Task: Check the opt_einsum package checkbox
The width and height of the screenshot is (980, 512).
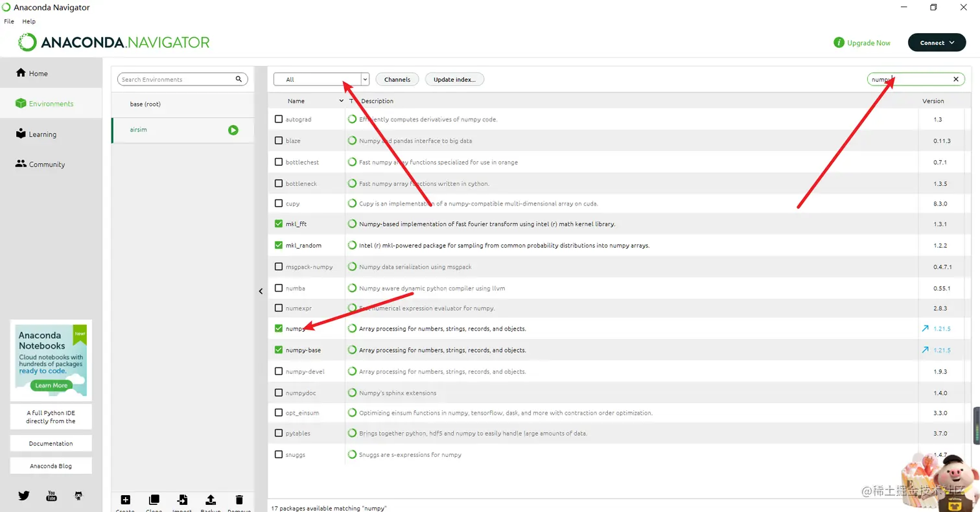Action: (x=279, y=413)
